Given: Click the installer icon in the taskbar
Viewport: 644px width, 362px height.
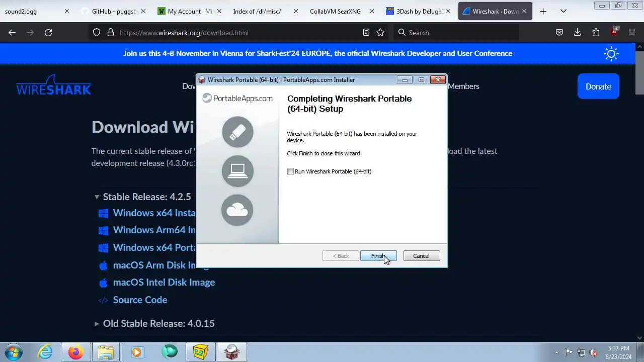Looking at the screenshot, I should point(232,352).
